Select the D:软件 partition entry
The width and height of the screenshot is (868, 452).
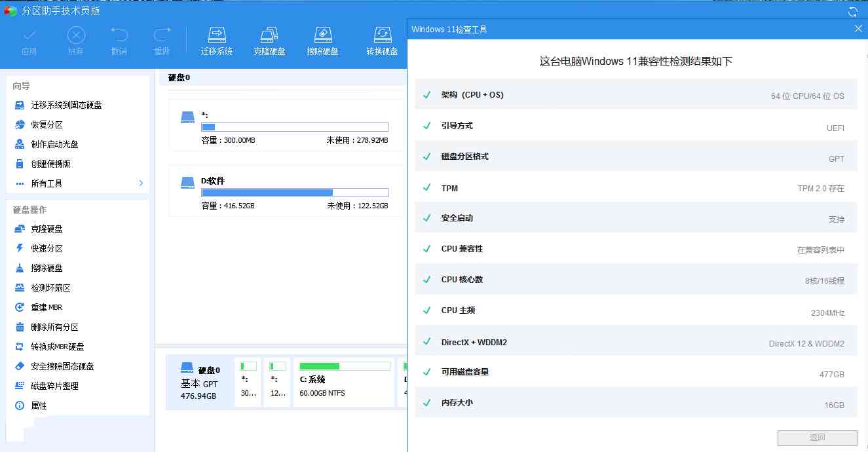(x=282, y=190)
